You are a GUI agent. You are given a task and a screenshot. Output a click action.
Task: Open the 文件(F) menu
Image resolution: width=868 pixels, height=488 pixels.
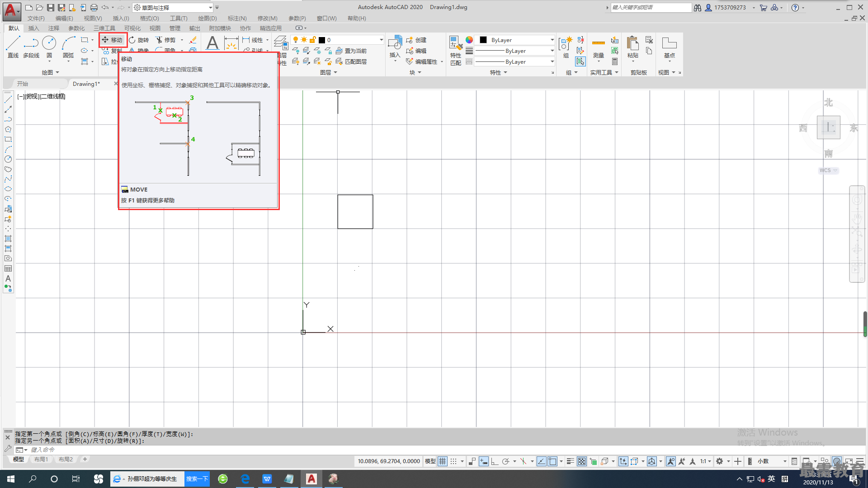pos(36,18)
